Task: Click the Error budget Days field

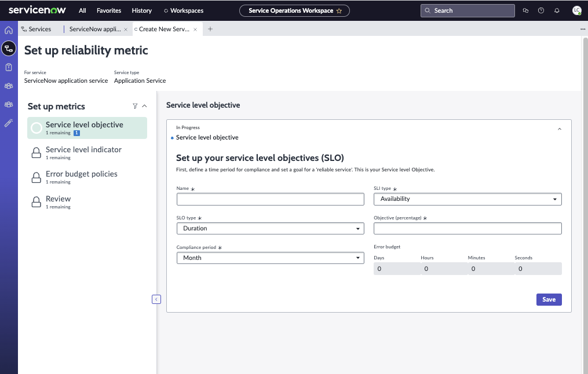Action: point(397,269)
